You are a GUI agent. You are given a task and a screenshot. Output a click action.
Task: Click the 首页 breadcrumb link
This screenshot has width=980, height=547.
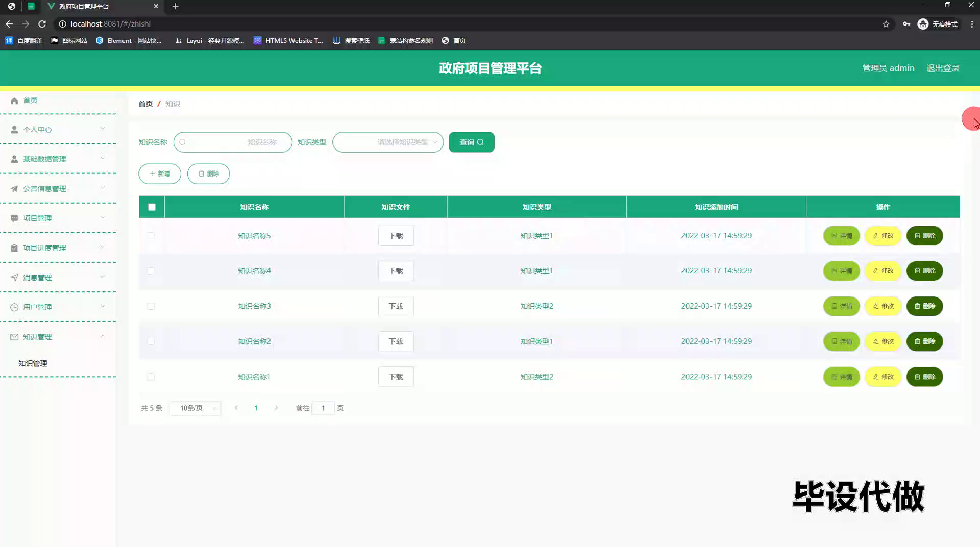pyautogui.click(x=145, y=104)
